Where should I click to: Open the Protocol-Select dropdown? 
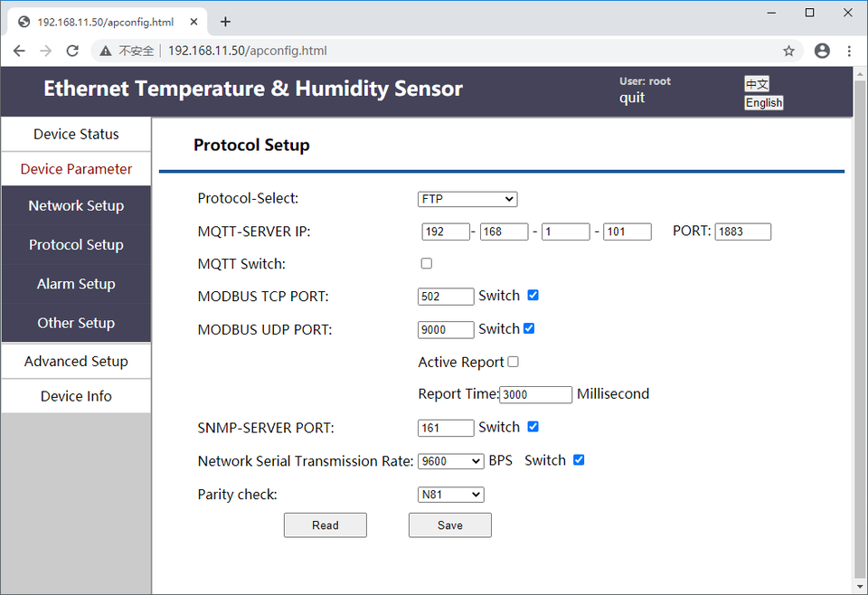tap(467, 199)
